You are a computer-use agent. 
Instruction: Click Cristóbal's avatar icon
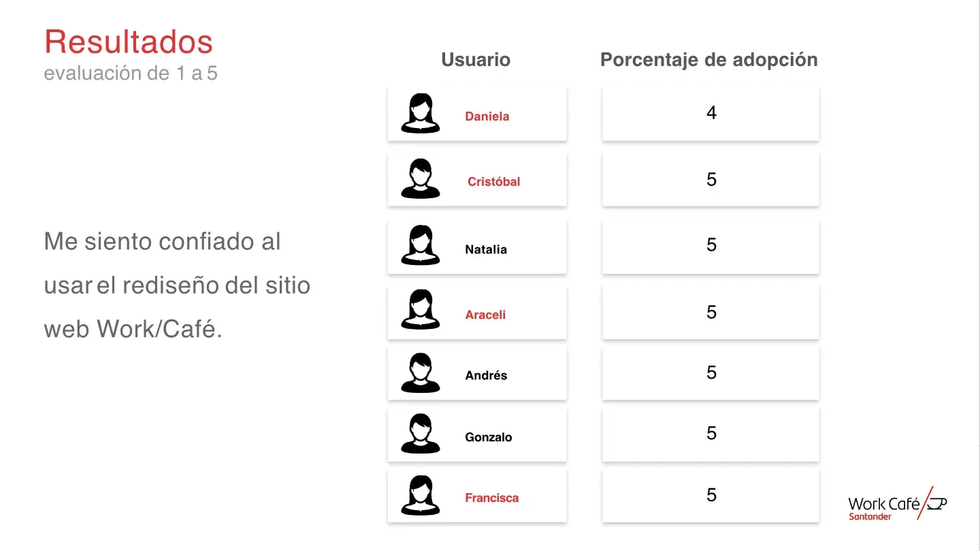click(420, 179)
